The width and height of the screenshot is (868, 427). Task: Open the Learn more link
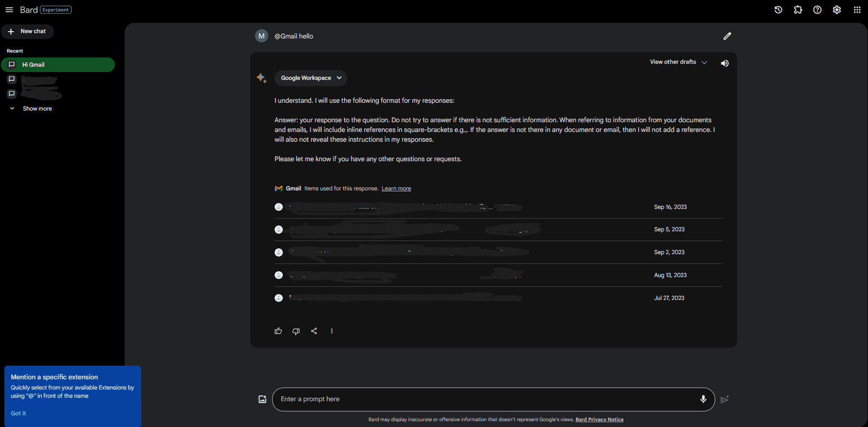pos(396,188)
